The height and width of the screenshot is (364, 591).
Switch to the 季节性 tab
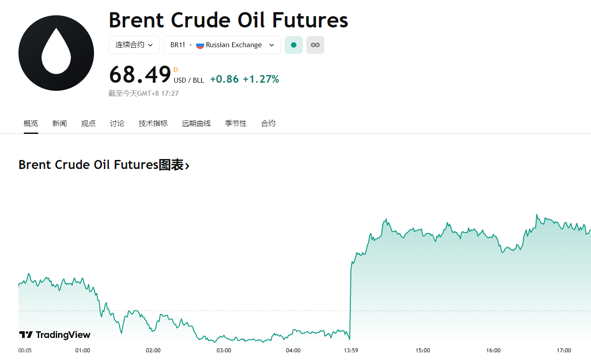(236, 123)
